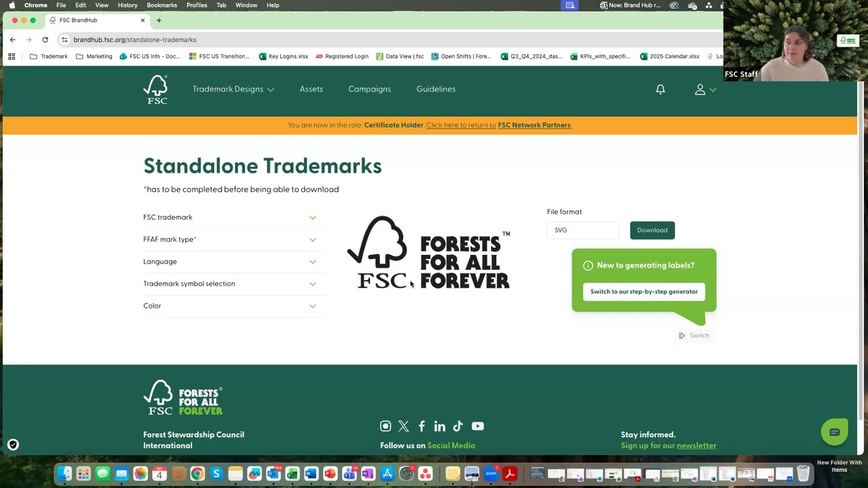Click here to return to FSC Network Partners link

pyautogui.click(x=498, y=125)
